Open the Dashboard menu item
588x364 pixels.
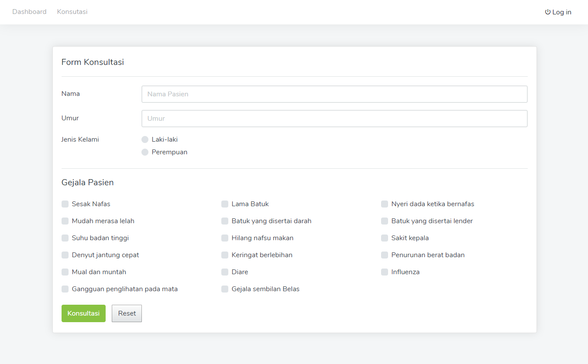pyautogui.click(x=29, y=12)
